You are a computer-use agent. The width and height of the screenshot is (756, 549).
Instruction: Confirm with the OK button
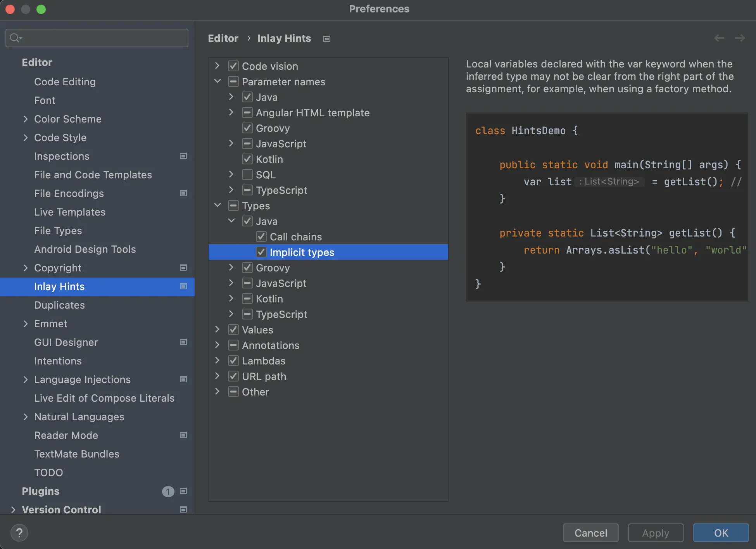coord(720,533)
